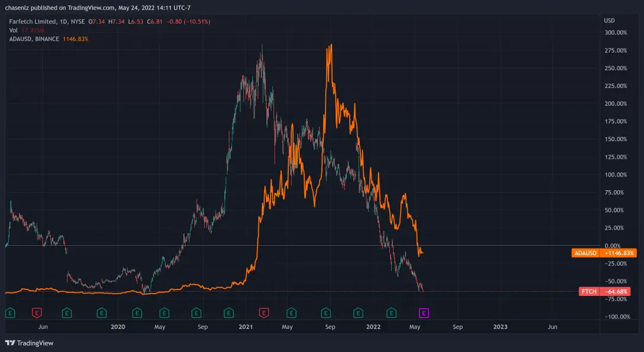Click the ADAUSD, BINANCE legend entry
This screenshot has width=644, height=352.
[34, 39]
